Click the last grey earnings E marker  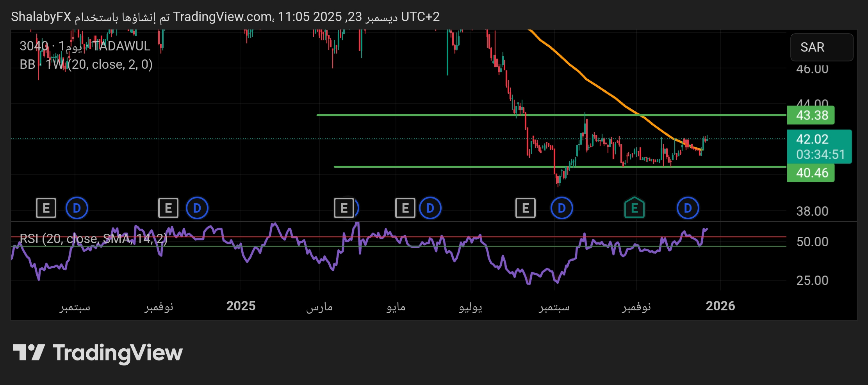526,208
